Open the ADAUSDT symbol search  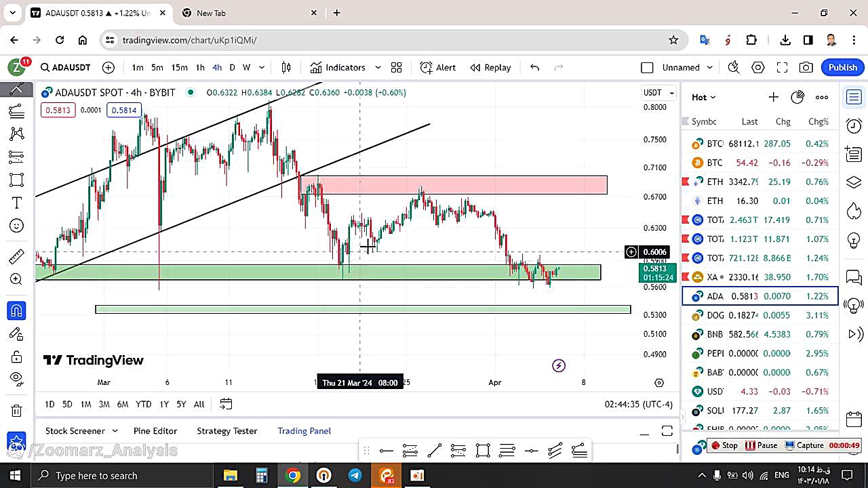(65, 67)
